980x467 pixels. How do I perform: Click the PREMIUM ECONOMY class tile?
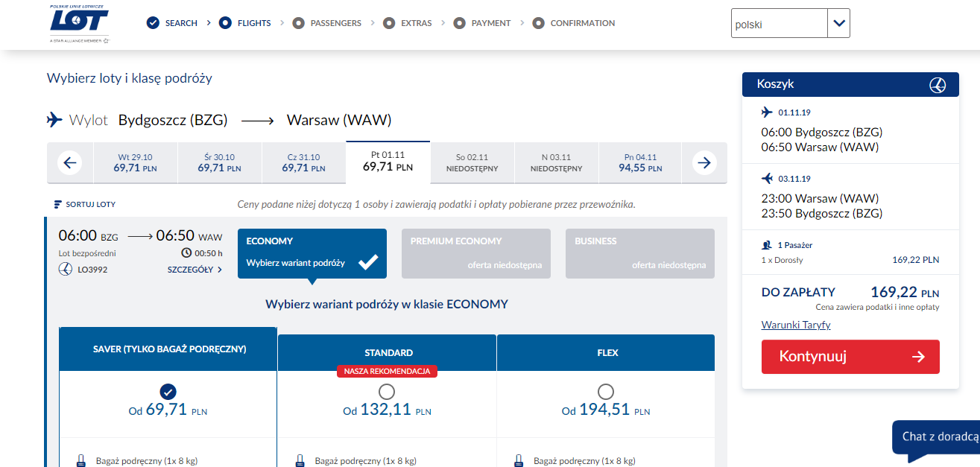point(476,253)
